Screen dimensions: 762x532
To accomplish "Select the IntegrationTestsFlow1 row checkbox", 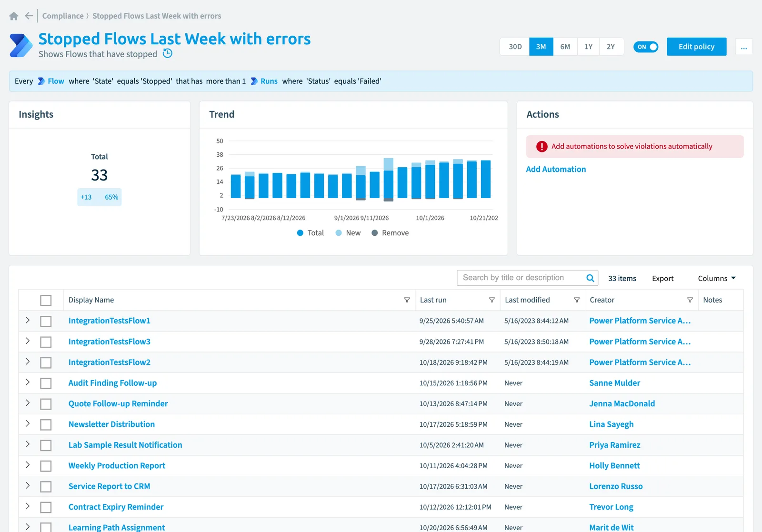I will pos(46,321).
